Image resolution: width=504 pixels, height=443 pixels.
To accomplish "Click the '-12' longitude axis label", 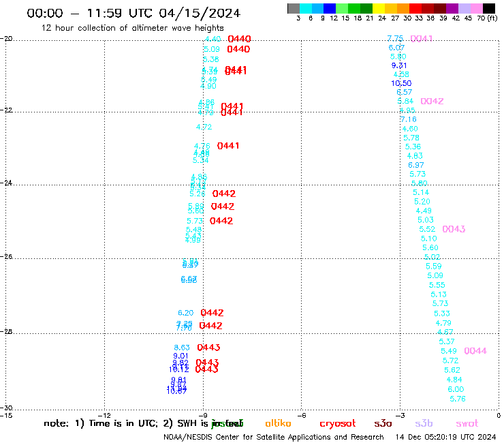I will (106, 415).
